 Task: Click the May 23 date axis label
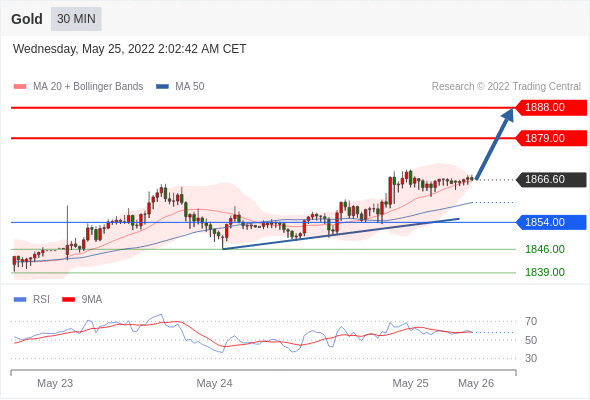[55, 383]
